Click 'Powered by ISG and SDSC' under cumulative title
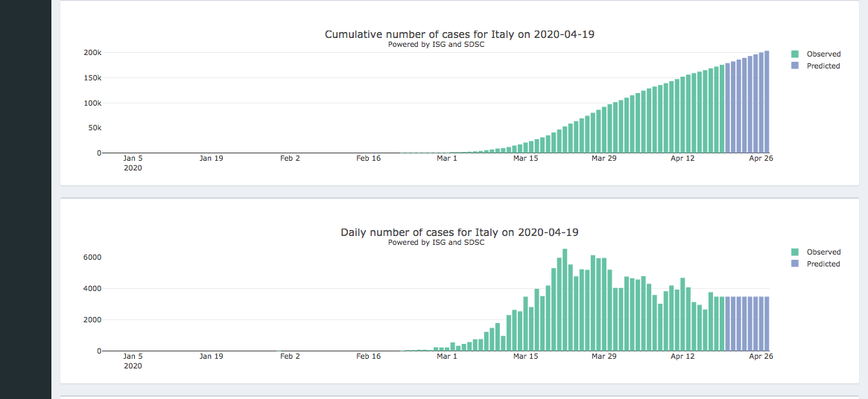Screen dimensions: 868x399 [x=436, y=45]
